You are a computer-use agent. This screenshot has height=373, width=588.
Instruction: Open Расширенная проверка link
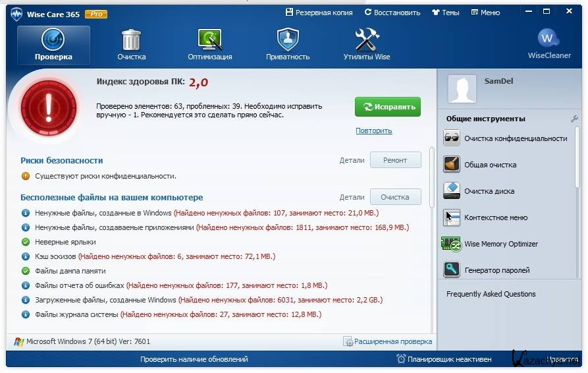(x=388, y=341)
